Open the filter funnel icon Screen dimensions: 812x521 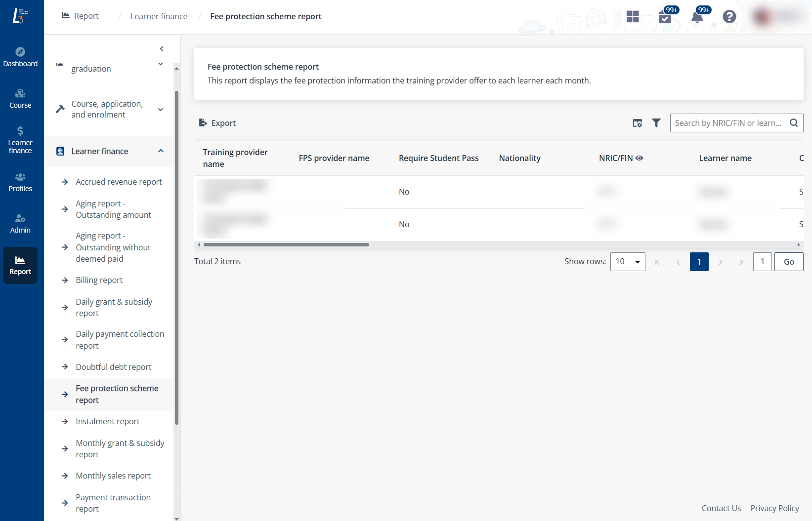click(x=656, y=123)
